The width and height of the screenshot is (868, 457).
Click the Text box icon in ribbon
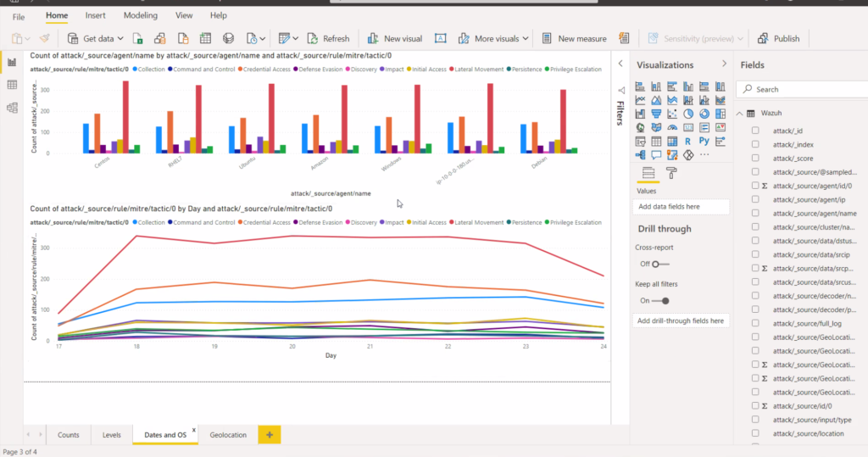(x=440, y=39)
